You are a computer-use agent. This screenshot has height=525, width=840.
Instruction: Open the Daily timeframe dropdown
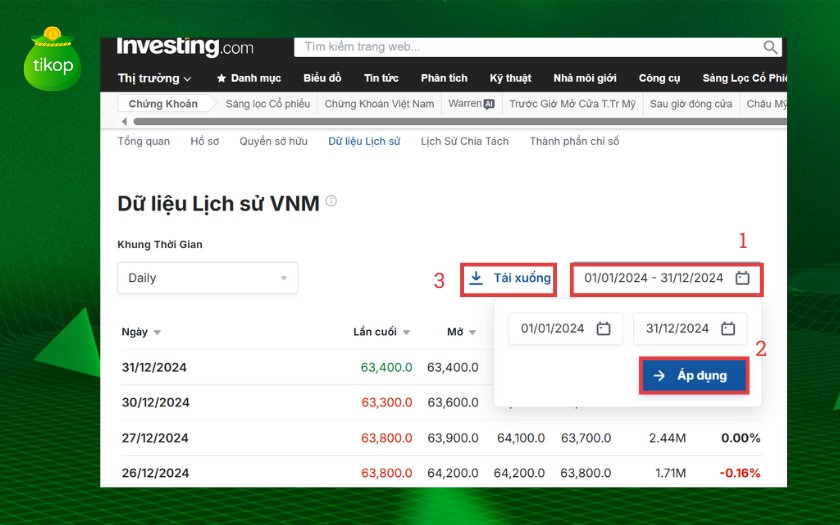(207, 278)
